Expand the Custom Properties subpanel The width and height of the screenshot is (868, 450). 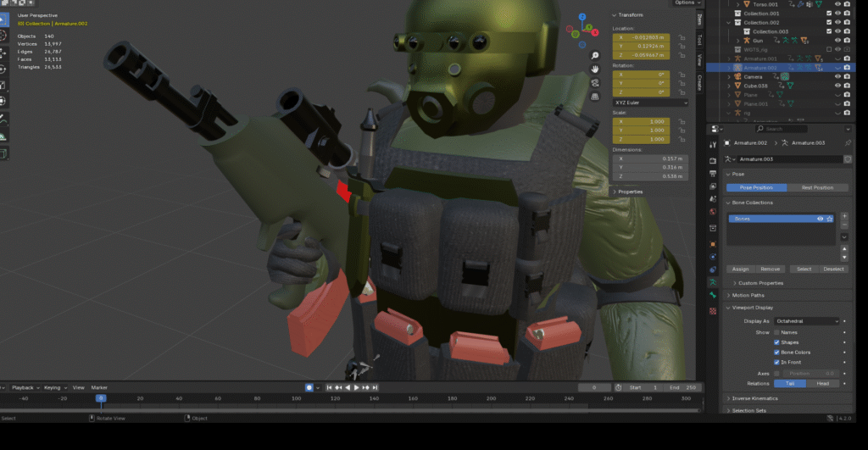click(x=760, y=283)
